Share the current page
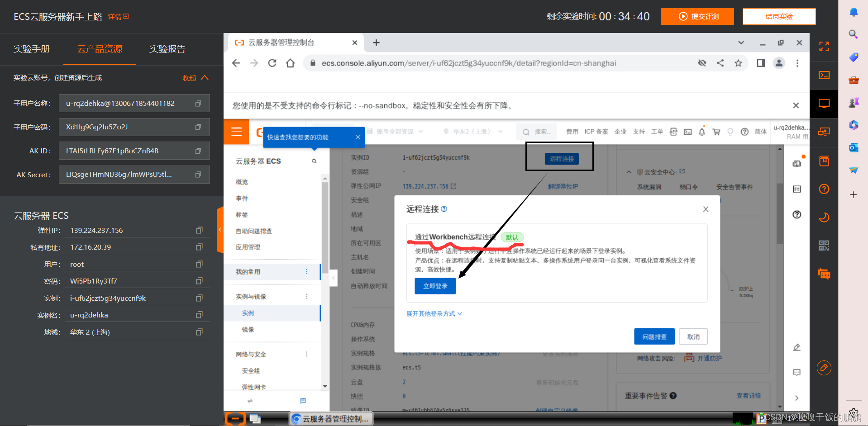The image size is (868, 426). pyautogui.click(x=720, y=63)
